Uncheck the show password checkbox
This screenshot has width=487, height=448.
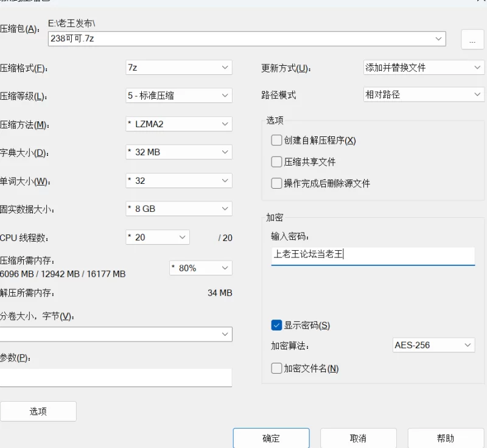click(277, 326)
